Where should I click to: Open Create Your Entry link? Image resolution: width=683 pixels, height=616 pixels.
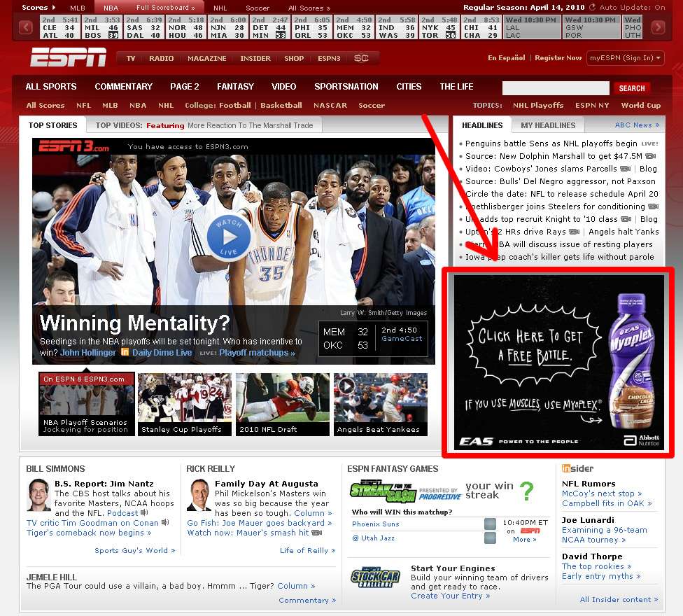click(x=451, y=596)
